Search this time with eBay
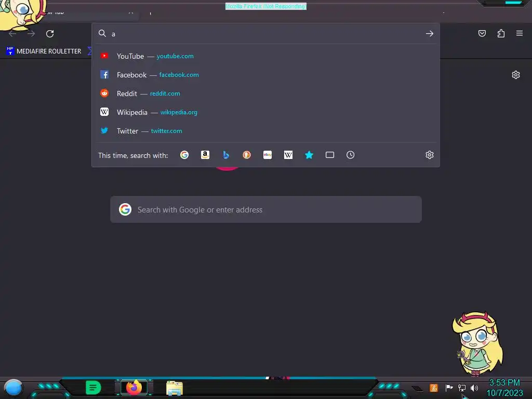The image size is (532, 399). pyautogui.click(x=268, y=155)
